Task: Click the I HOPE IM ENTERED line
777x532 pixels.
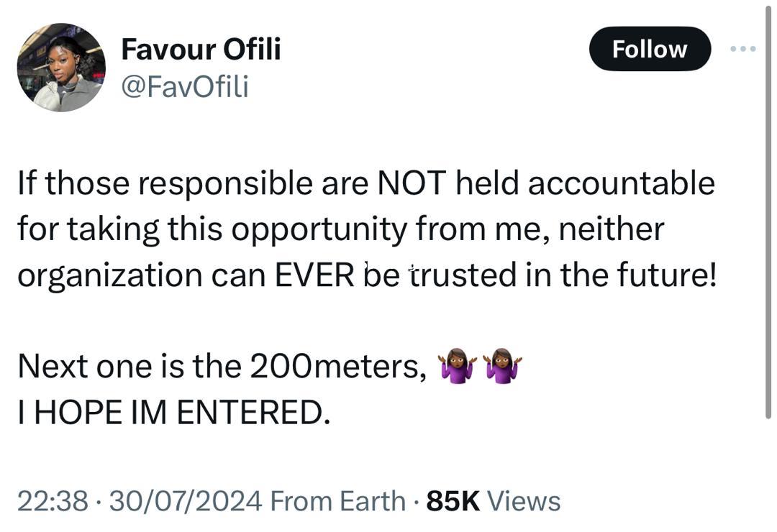Action: 173,412
